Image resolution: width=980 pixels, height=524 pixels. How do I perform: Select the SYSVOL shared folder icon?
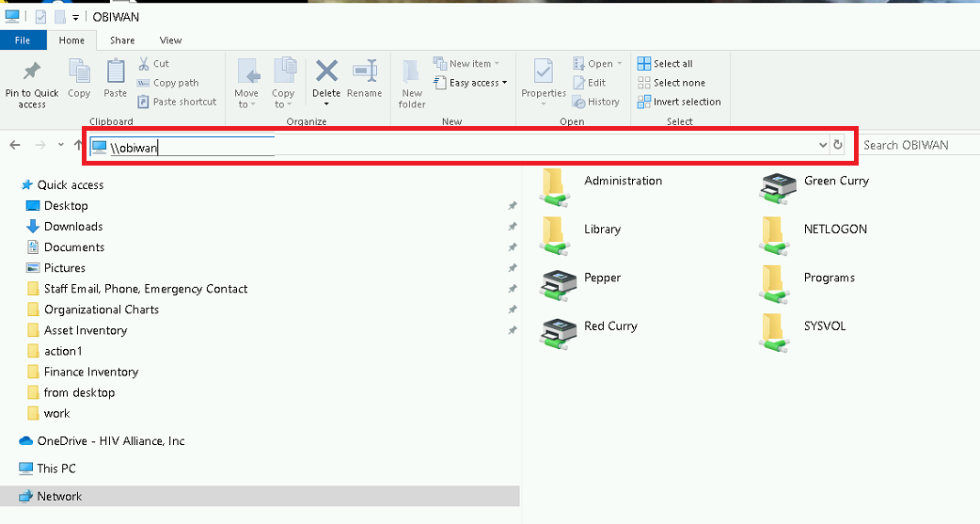774,333
